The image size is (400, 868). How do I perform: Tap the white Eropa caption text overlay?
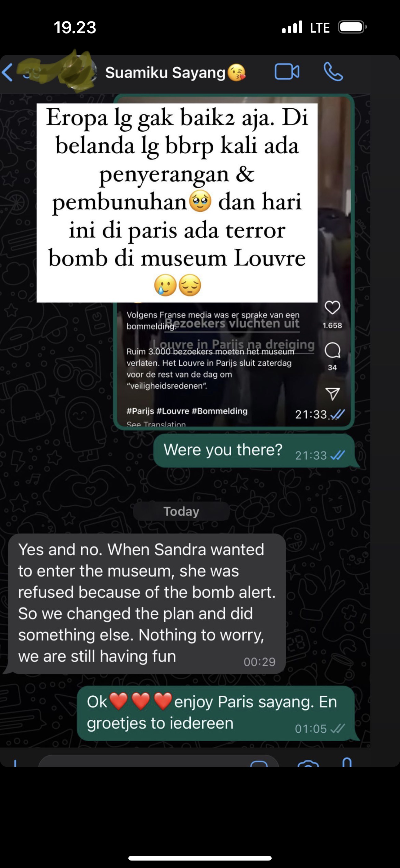[177, 203]
